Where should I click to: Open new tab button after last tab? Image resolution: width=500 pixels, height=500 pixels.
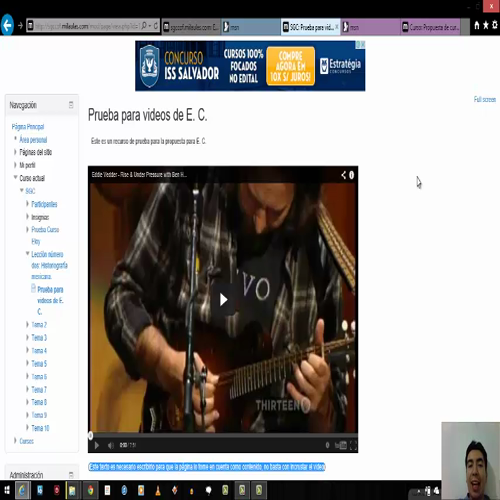(x=465, y=27)
